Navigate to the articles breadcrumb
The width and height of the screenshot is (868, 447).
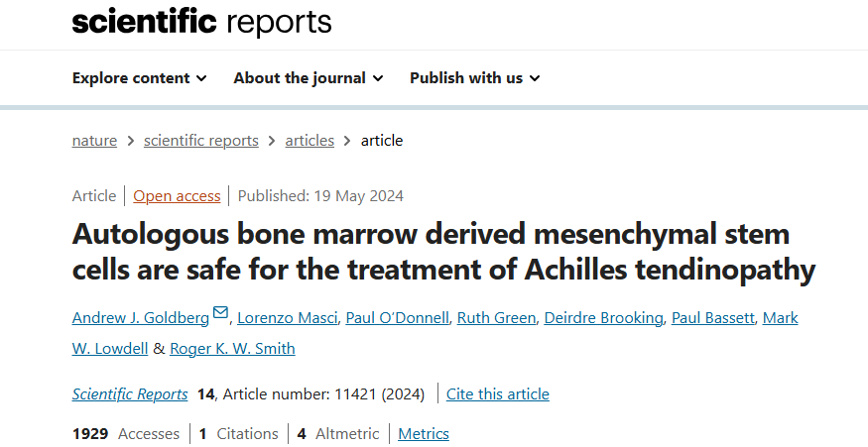[310, 141]
